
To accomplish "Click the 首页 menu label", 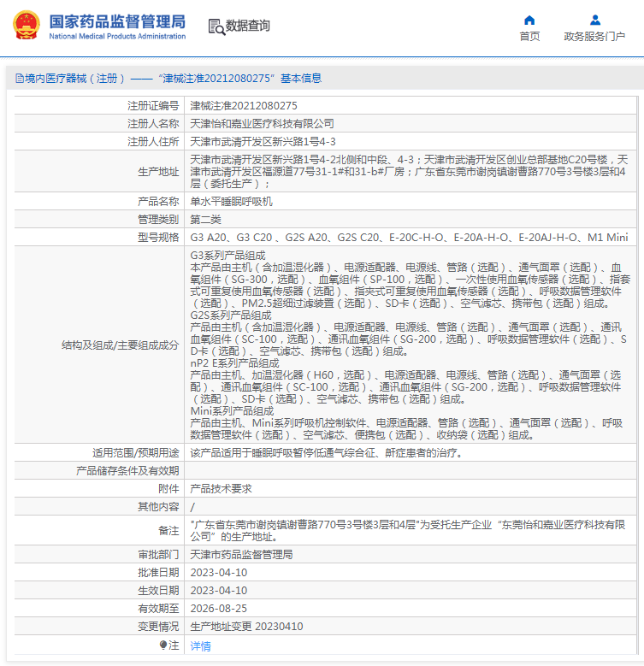I will tap(529, 37).
